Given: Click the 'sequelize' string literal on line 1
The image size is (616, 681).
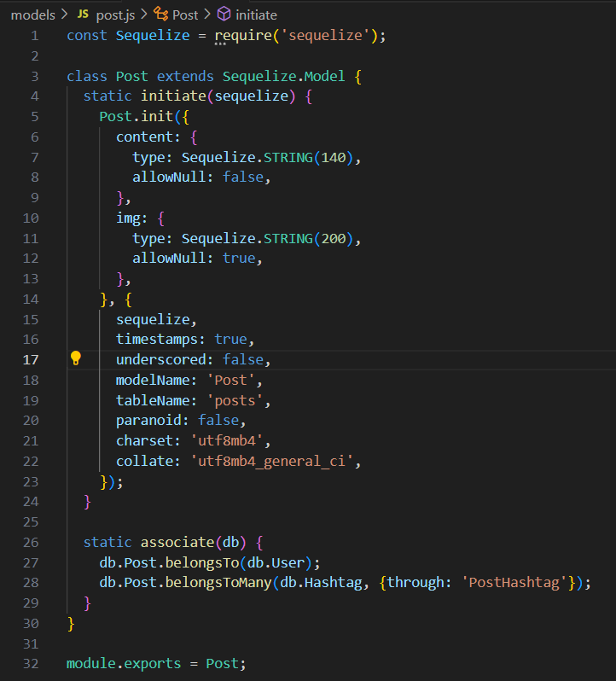Looking at the screenshot, I should coord(325,36).
